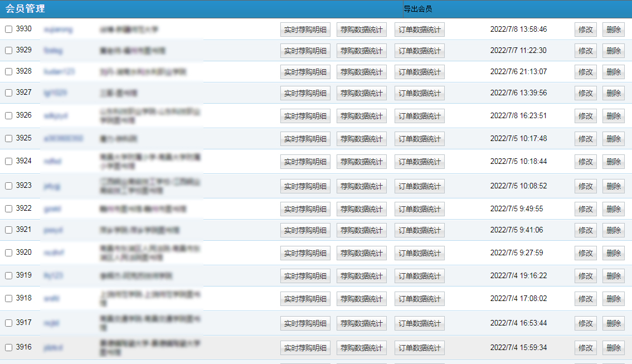632x364 pixels.
Task: Select the checkbox for row 3926
Action: [8, 116]
